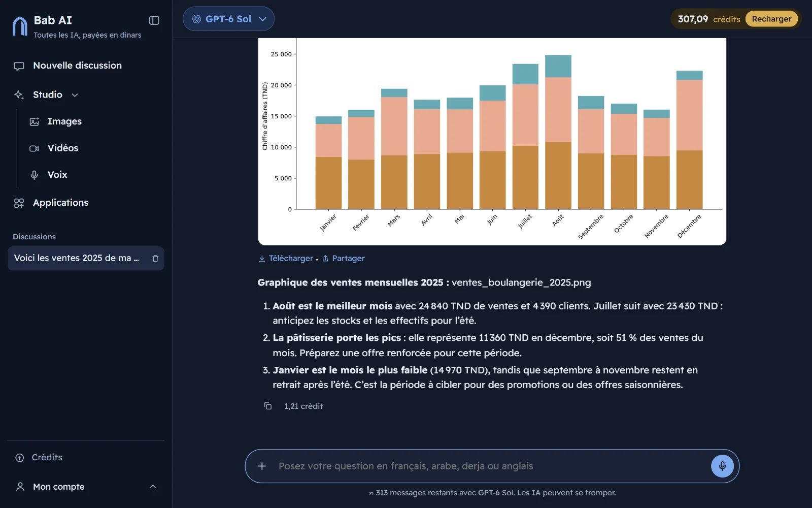Click the Images picture icon

click(x=35, y=122)
